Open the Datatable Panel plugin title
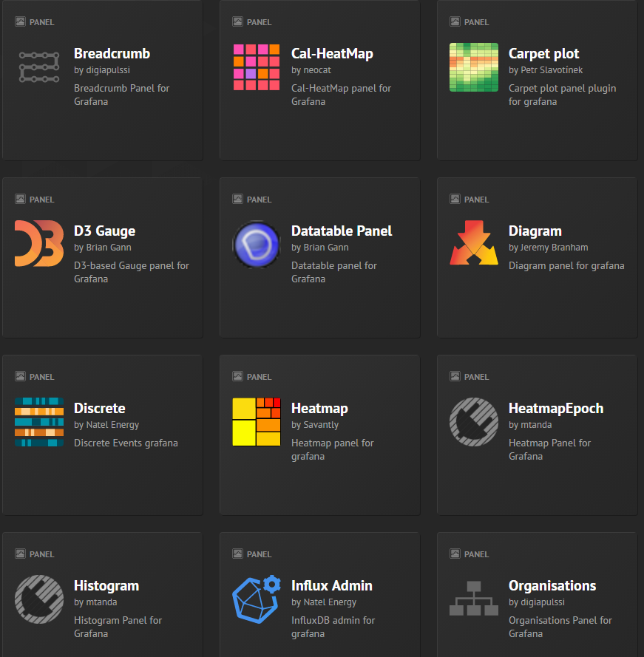This screenshot has height=657, width=644. [342, 231]
